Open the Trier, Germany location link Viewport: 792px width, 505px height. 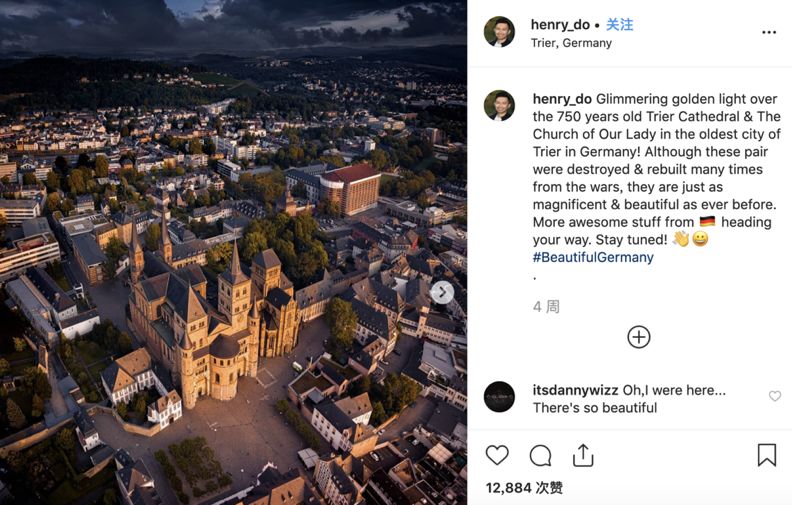571,43
